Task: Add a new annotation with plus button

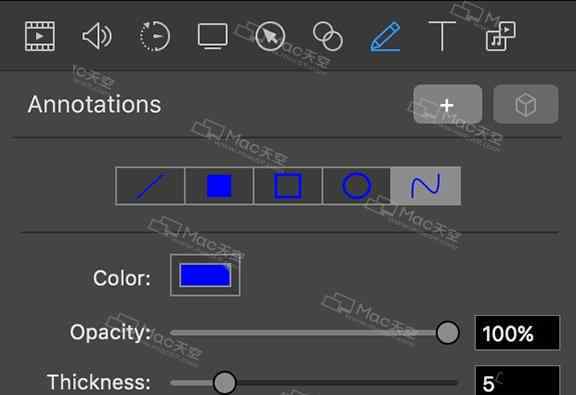Action: coord(447,105)
